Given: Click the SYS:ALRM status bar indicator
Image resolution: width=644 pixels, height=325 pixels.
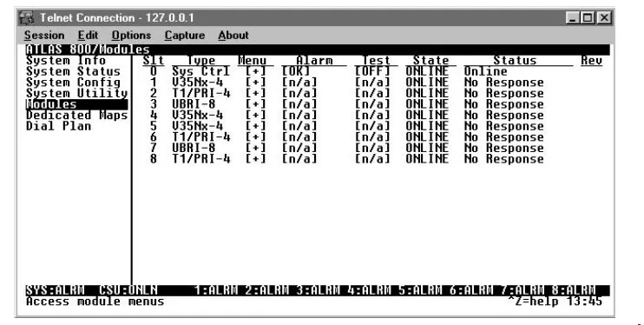Looking at the screenshot, I should [x=55, y=290].
